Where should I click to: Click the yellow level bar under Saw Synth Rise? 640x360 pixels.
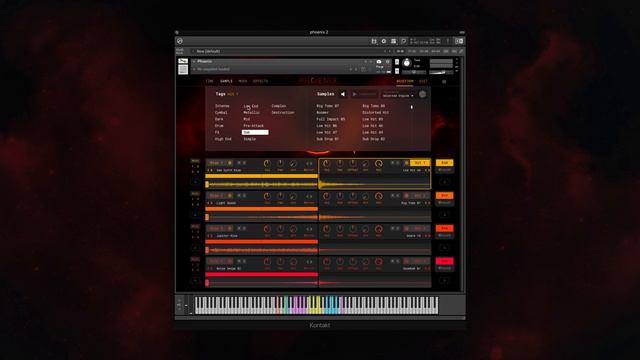point(262,176)
